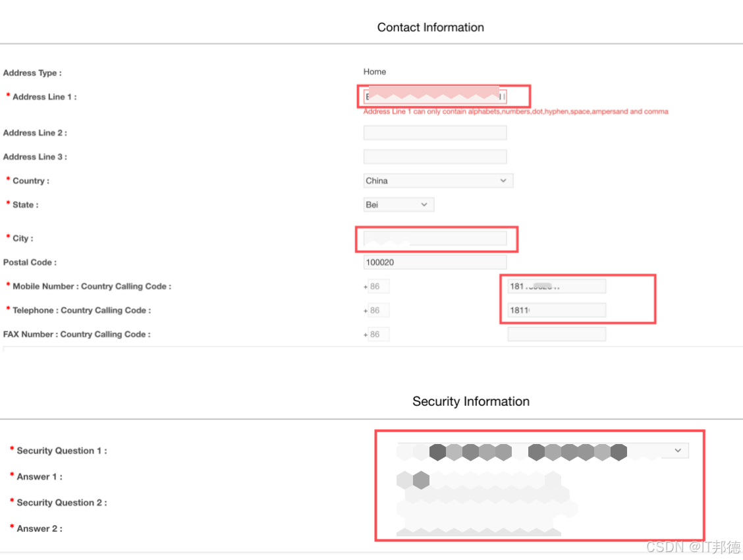Select the Postal Code field with 100020
The height and width of the screenshot is (560, 743).
(x=435, y=262)
